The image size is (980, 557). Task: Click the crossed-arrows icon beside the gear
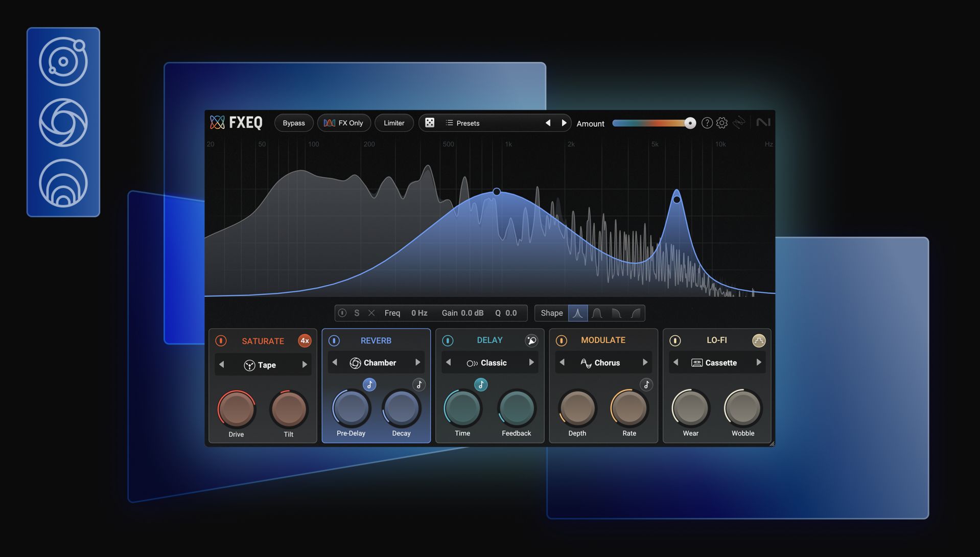click(739, 123)
